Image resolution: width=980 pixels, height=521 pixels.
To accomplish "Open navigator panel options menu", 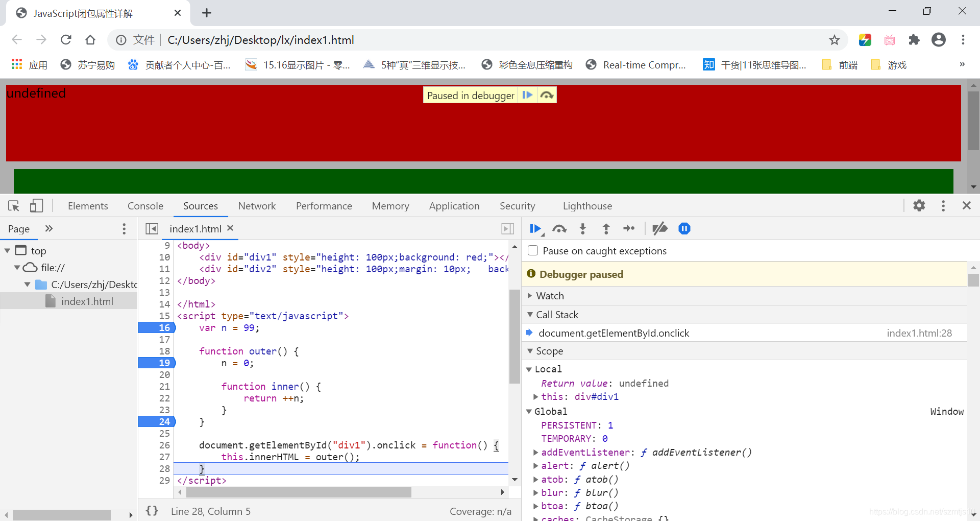I will [124, 229].
